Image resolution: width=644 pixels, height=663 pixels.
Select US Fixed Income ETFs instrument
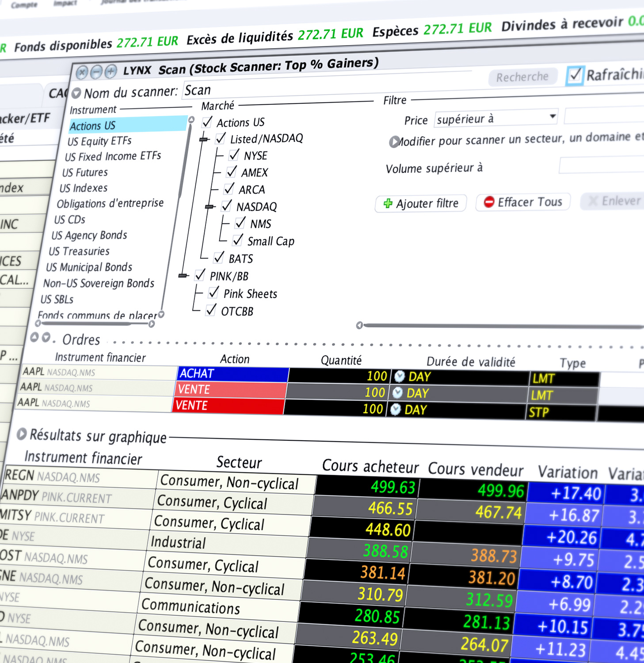coord(113,156)
